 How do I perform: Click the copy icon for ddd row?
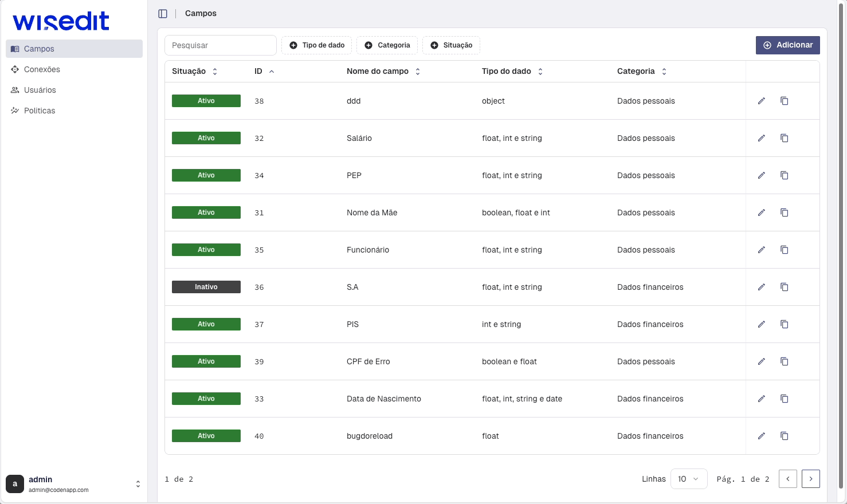(x=784, y=101)
